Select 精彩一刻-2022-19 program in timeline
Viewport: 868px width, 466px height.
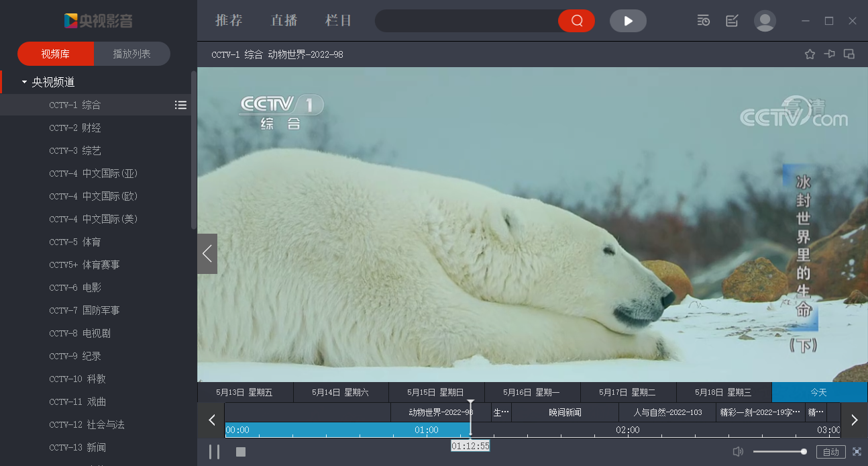[x=760, y=412]
